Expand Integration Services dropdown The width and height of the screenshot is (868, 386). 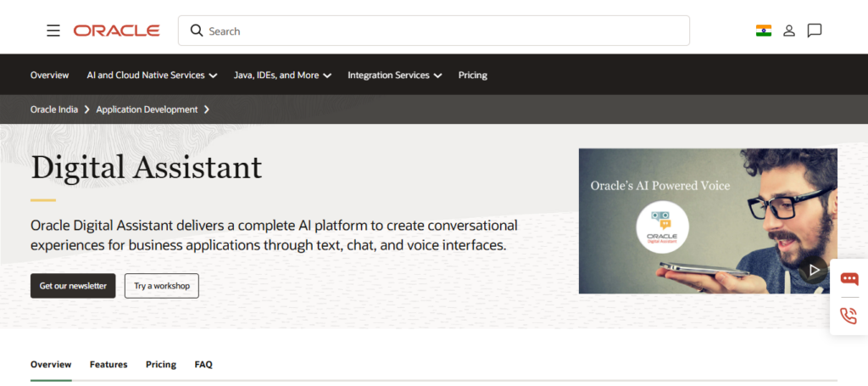pos(395,75)
